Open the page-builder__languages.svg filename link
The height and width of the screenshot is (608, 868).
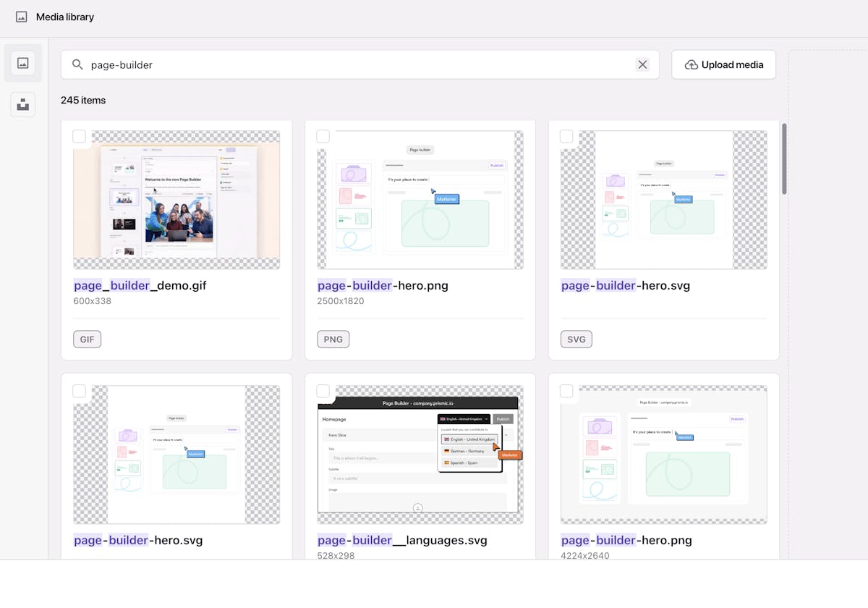pos(402,540)
